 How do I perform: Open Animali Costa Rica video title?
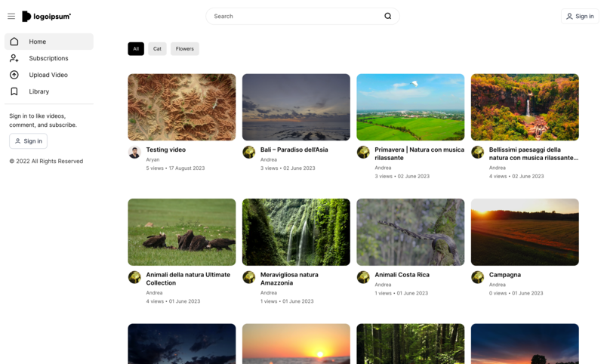click(402, 275)
